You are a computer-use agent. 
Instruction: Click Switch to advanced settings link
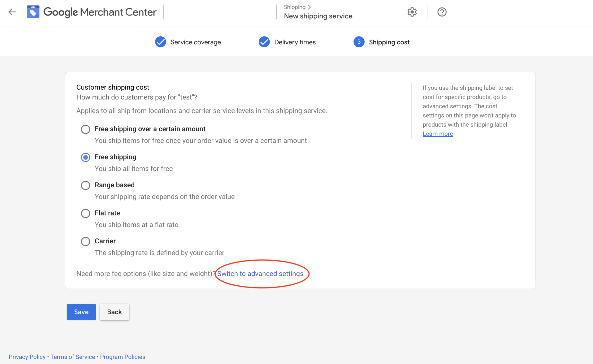point(260,273)
